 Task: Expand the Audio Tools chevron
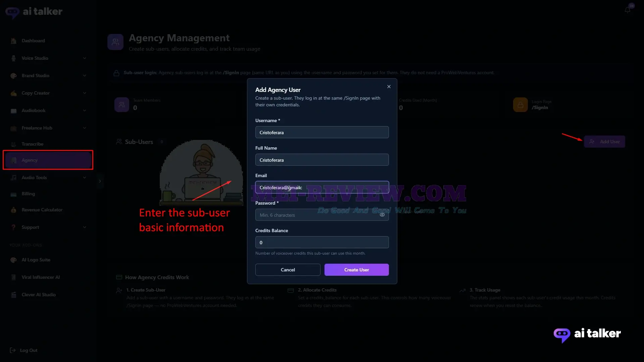coord(84,177)
